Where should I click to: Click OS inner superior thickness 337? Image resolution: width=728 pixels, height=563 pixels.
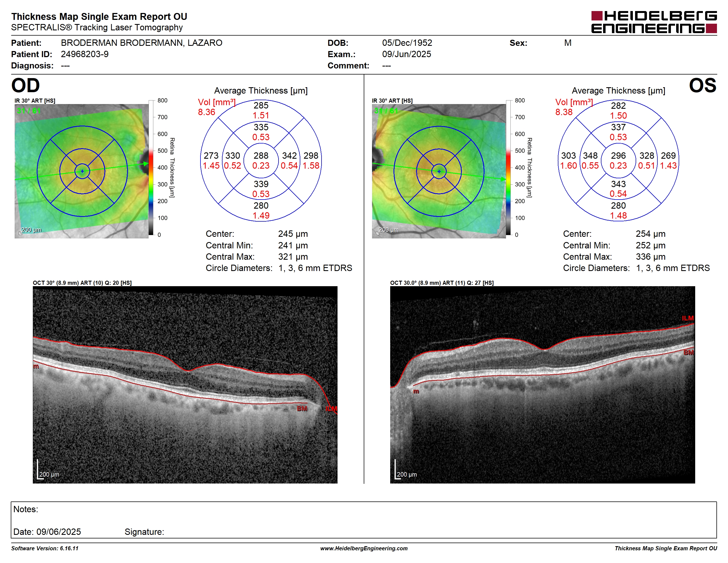point(618,127)
